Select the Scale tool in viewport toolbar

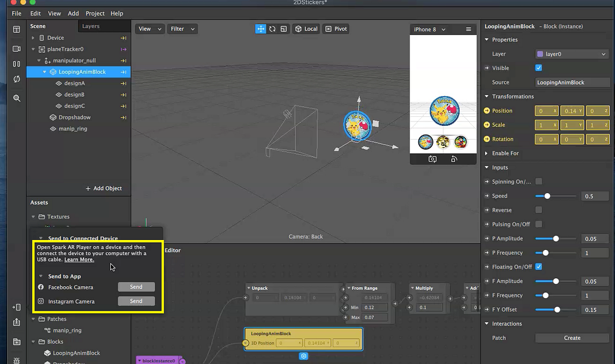click(x=285, y=28)
